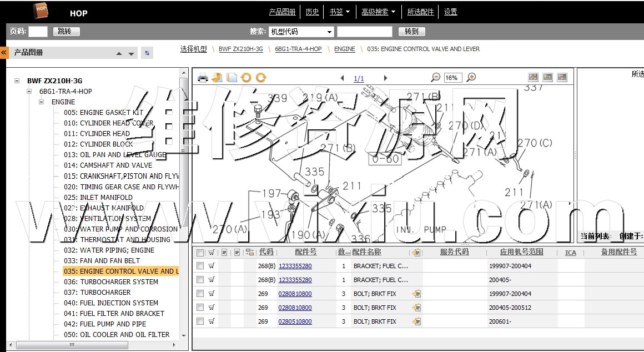Screen dimensions: 644x352
Task: Tick the checkbox for the 0280510800 bolt row
Action: pos(200,321)
